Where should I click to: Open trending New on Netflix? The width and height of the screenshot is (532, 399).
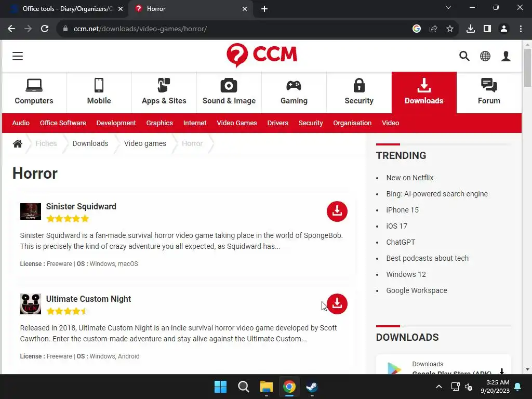point(410,178)
